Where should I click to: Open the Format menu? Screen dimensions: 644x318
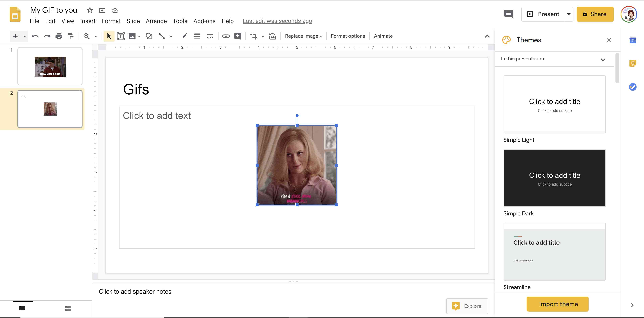pyautogui.click(x=111, y=21)
